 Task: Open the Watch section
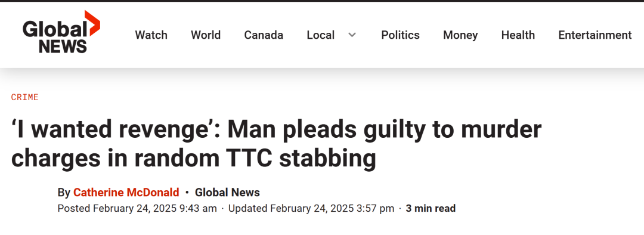point(151,35)
